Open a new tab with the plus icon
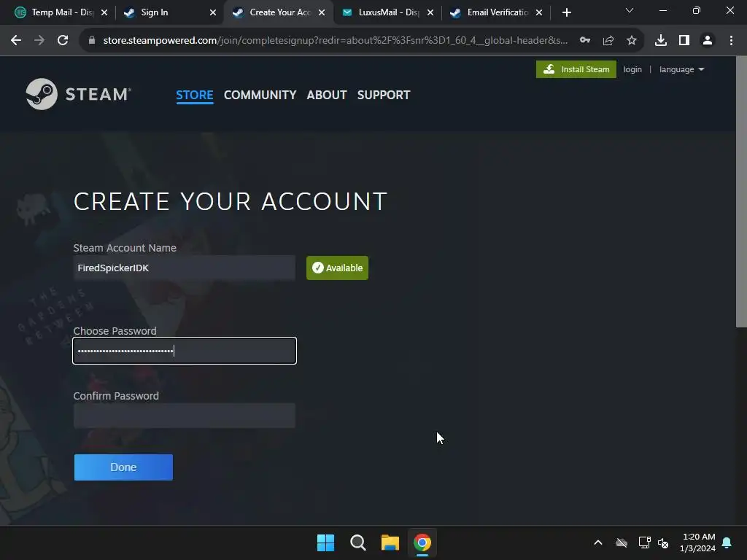Image resolution: width=747 pixels, height=560 pixels. tap(566, 12)
